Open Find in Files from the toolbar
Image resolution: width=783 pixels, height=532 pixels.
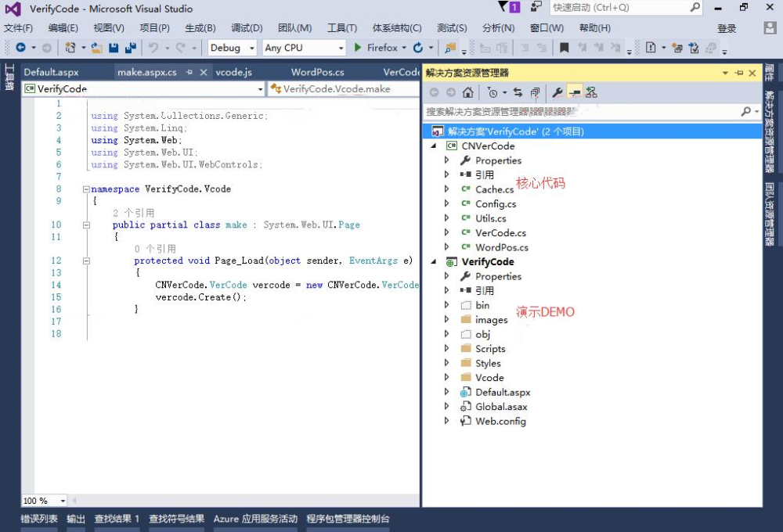click(x=450, y=48)
